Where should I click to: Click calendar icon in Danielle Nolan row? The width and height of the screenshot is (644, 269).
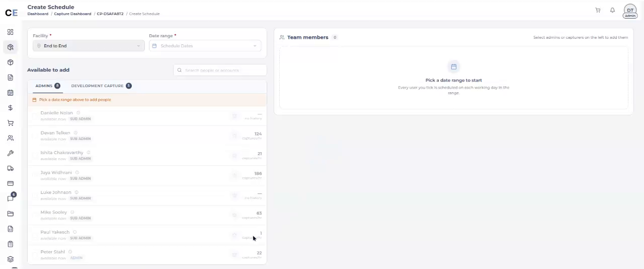tap(234, 116)
